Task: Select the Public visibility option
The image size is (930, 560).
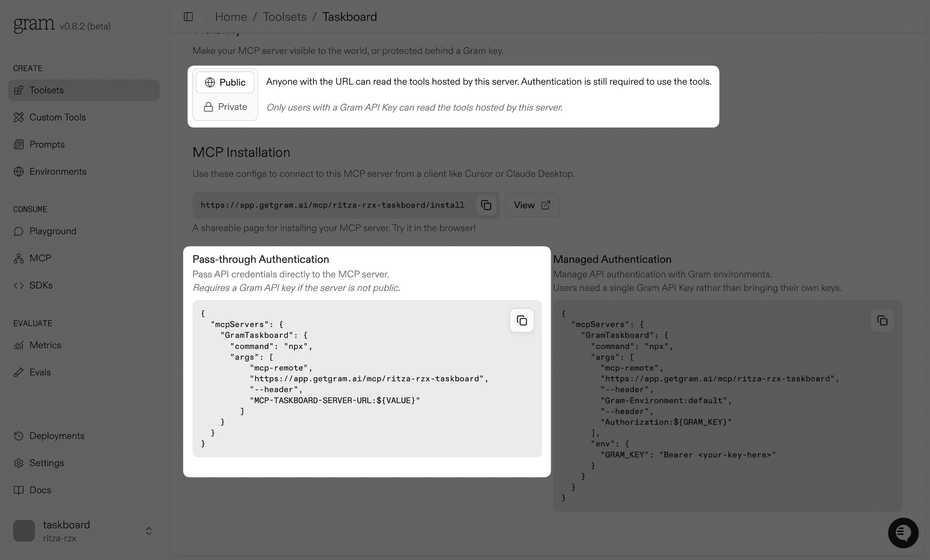Action: coord(225,82)
